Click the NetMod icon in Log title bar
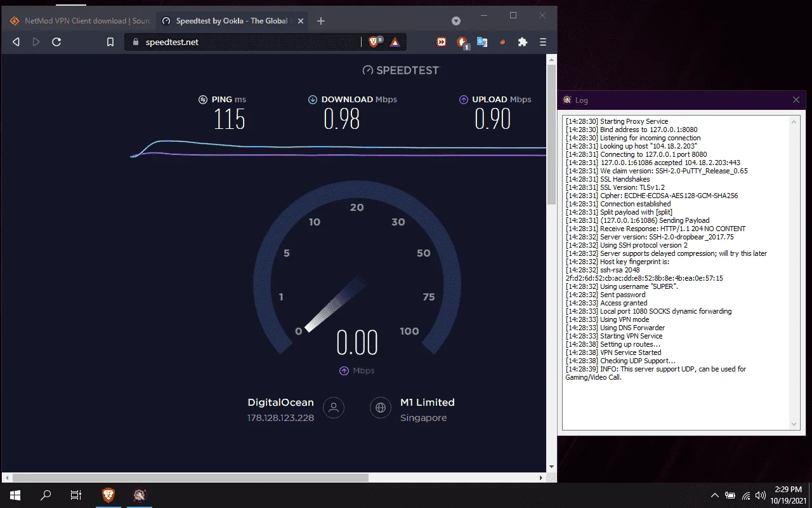The image size is (812, 508). (x=567, y=100)
